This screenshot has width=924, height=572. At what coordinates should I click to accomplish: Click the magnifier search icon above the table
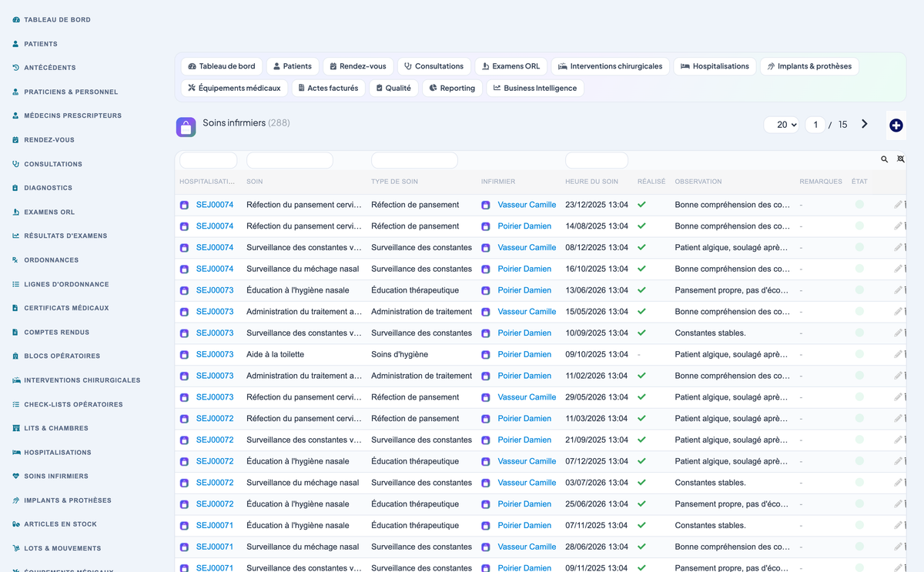click(x=885, y=159)
